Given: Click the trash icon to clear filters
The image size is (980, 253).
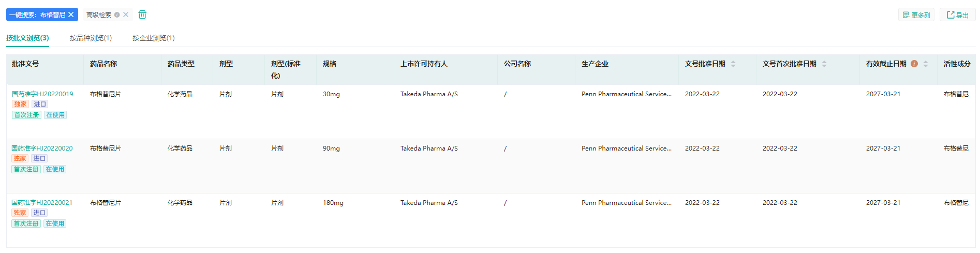Looking at the screenshot, I should tap(142, 15).
